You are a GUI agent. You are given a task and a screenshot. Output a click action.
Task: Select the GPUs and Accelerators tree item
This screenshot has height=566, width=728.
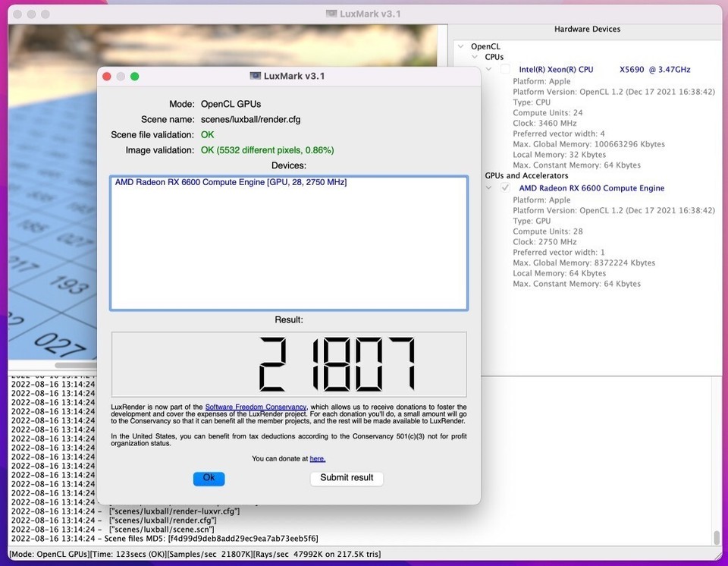(526, 176)
